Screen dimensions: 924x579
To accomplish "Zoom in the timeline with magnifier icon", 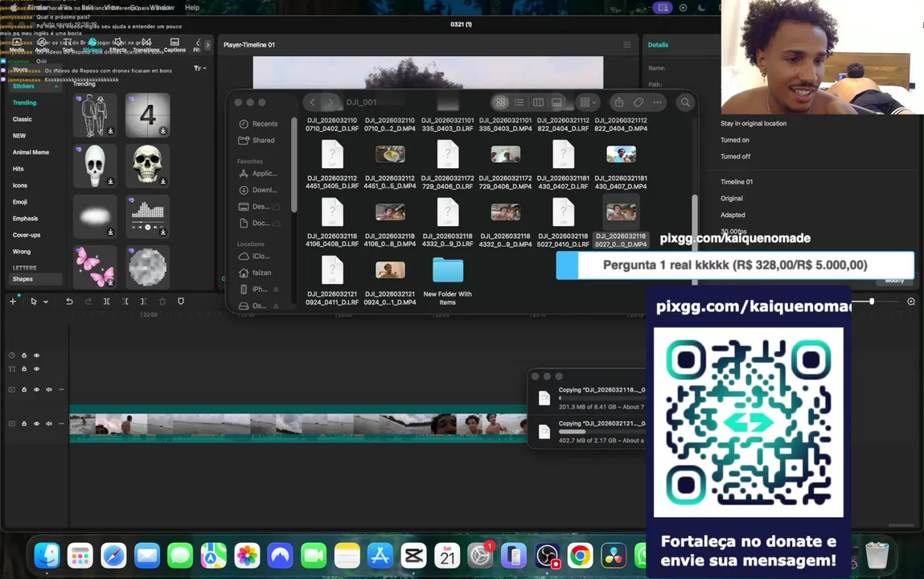I will click(x=911, y=301).
